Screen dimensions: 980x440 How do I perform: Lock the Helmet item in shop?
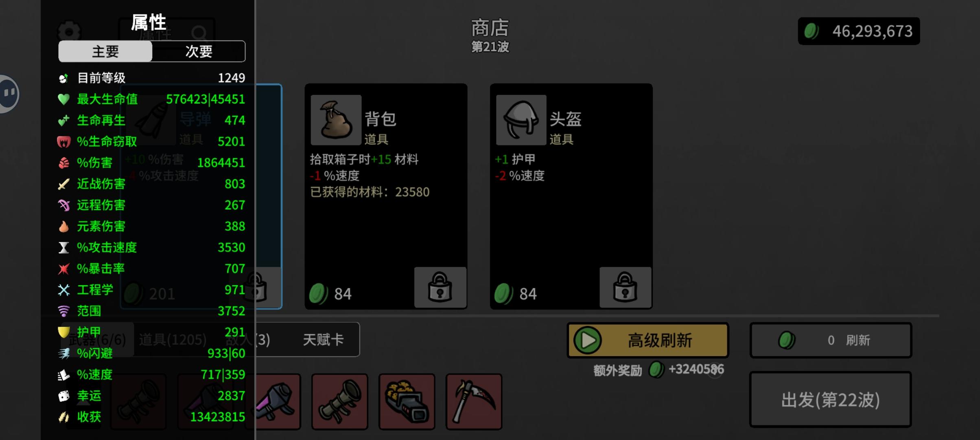[x=625, y=287]
